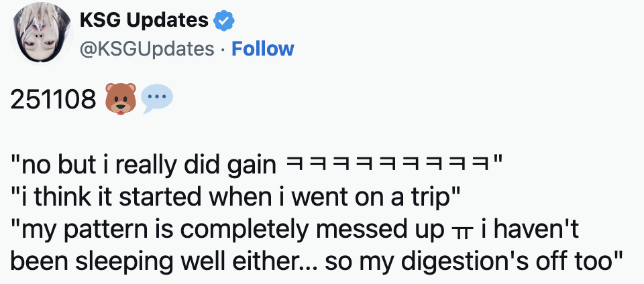Click the 251108 date text
The width and height of the screenshot is (644, 284).
54,100
